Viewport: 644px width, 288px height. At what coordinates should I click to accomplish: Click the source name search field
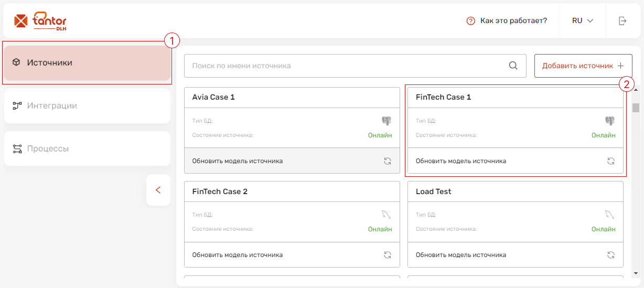coord(355,66)
